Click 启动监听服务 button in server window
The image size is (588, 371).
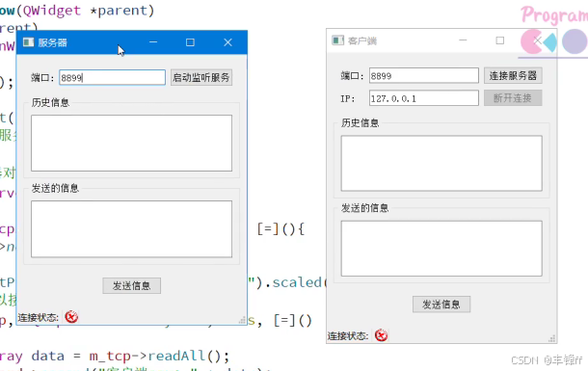tap(201, 77)
